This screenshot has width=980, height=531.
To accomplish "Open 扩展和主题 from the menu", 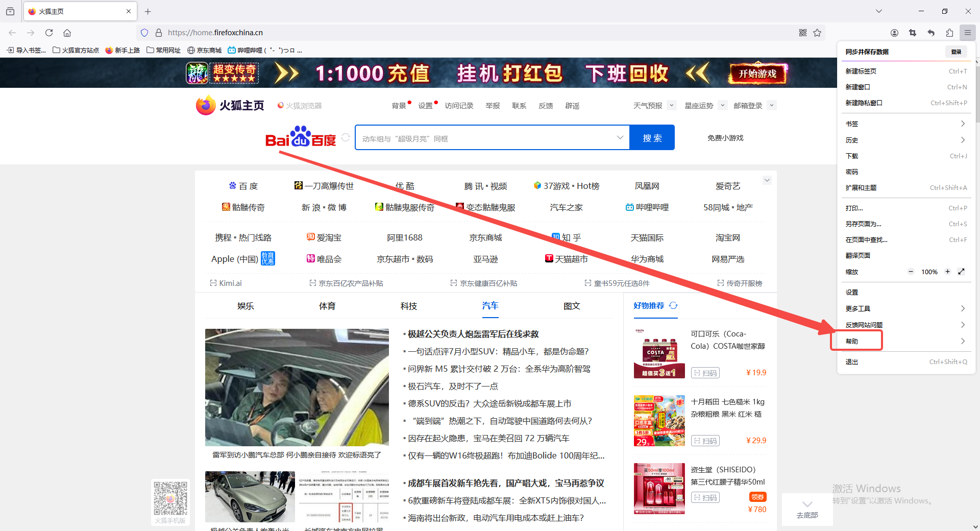I will point(906,187).
